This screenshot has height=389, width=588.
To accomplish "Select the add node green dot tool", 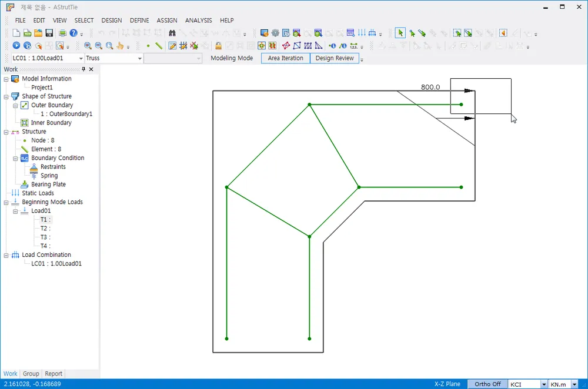I will click(148, 46).
